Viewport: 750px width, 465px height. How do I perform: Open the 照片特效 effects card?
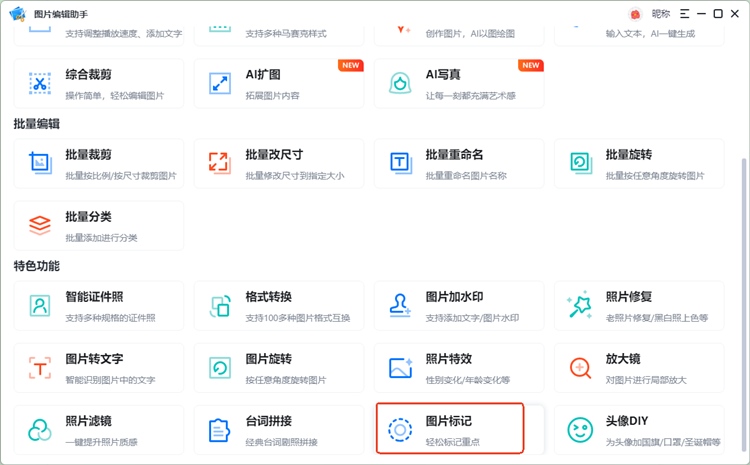pos(459,368)
